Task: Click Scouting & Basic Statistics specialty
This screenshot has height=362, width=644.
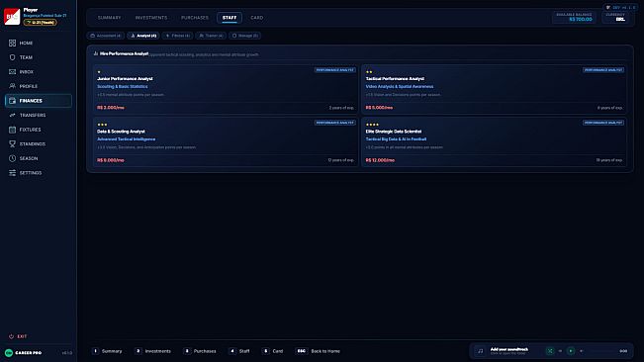Action: click(123, 87)
